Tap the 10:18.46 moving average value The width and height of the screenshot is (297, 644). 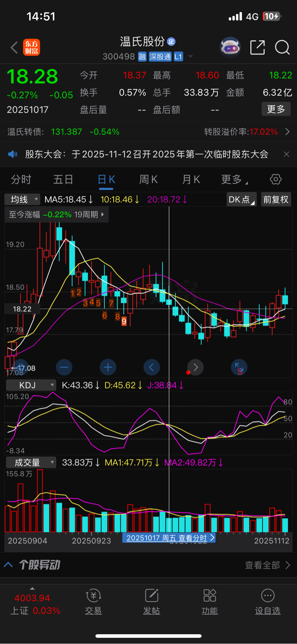[x=120, y=199]
